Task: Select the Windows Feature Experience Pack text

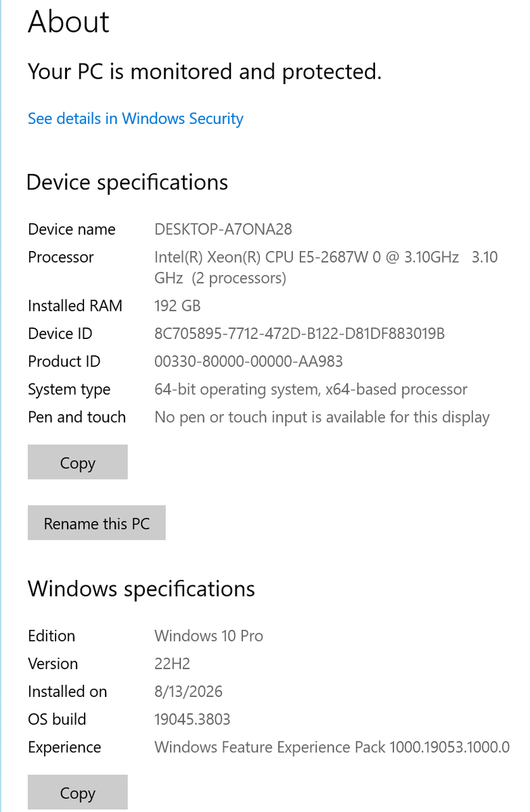Action: pos(332,747)
